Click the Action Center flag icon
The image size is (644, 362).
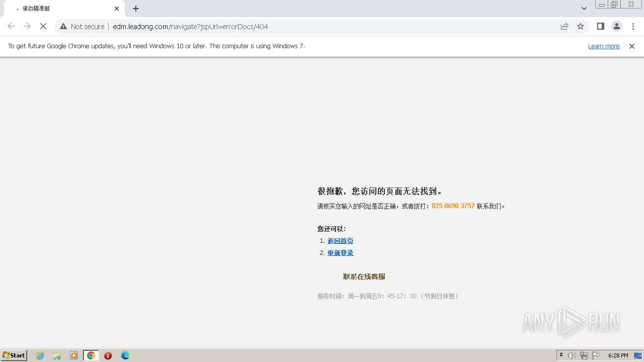(x=596, y=355)
